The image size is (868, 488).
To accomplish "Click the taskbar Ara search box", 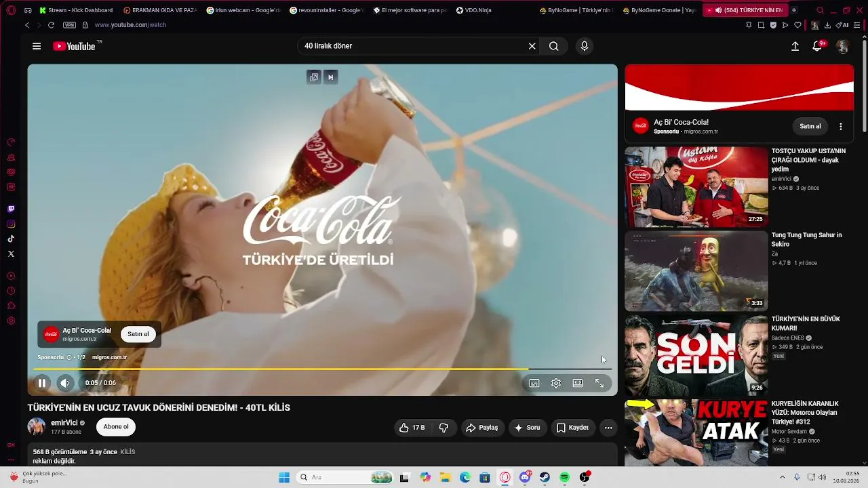I will click(x=346, y=478).
